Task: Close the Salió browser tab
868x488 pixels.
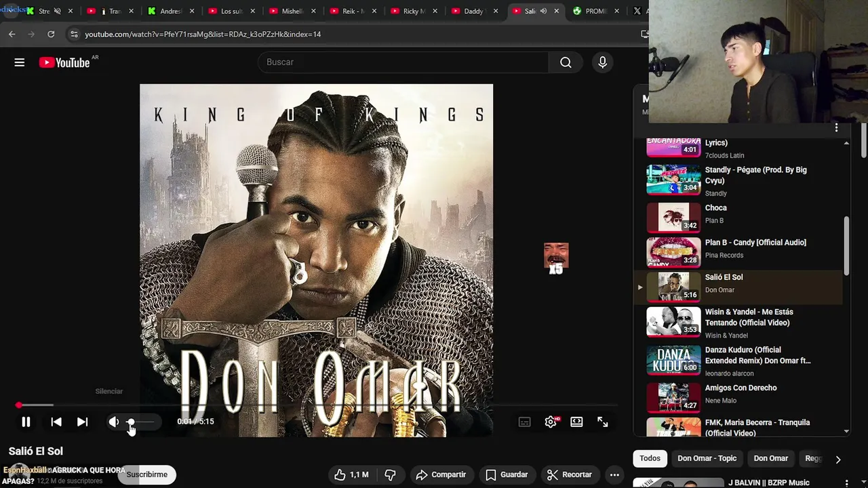Action: point(557,11)
